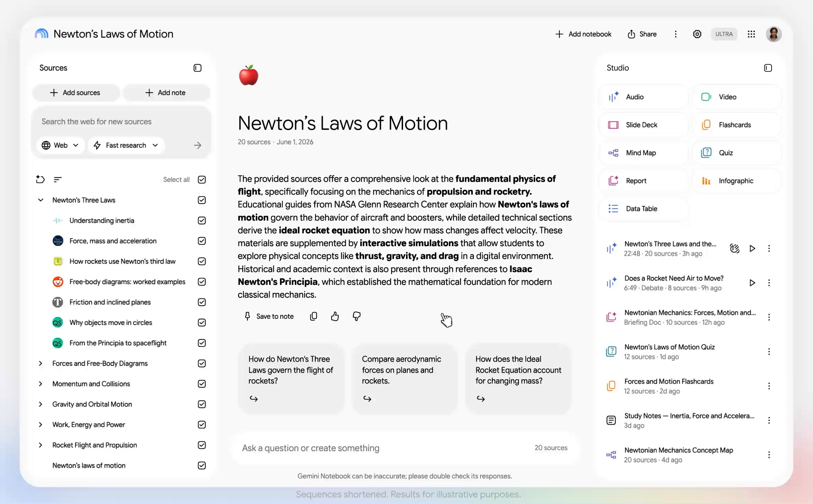Open the Fast research dropdown
This screenshot has width=813, height=504.
126,145
